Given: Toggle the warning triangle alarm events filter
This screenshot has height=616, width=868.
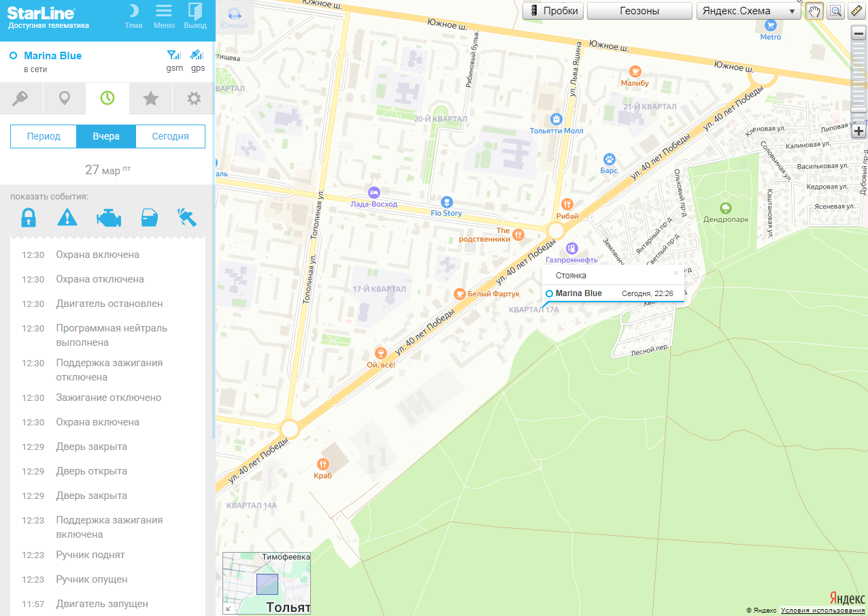Looking at the screenshot, I should 67,217.
